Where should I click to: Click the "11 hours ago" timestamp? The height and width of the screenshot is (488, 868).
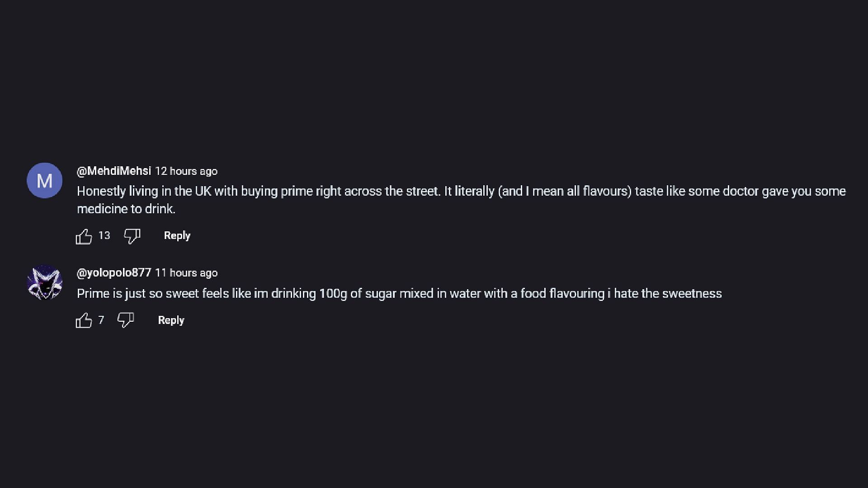click(186, 273)
